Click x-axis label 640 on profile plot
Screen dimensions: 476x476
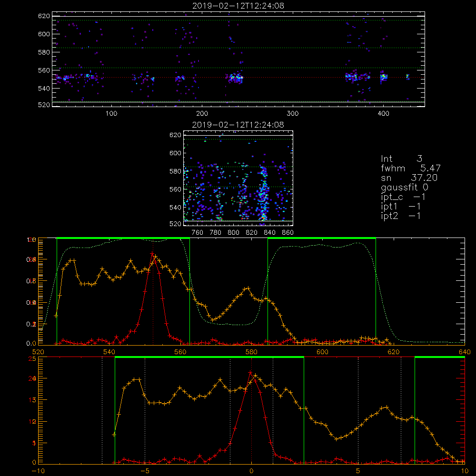pyautogui.click(x=465, y=352)
